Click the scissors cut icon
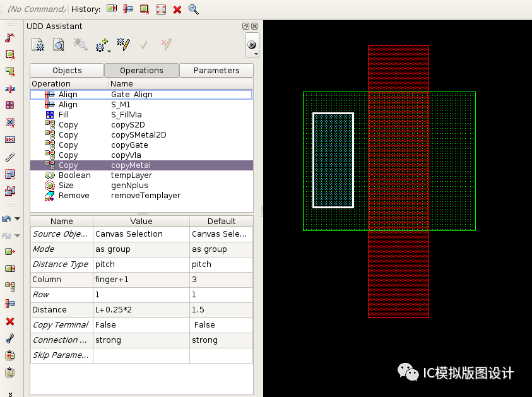The image size is (532, 397). pyautogui.click(x=10, y=338)
